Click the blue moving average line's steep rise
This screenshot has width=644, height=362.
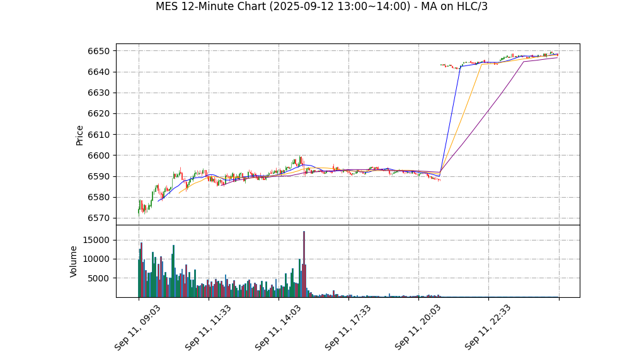pos(450,121)
